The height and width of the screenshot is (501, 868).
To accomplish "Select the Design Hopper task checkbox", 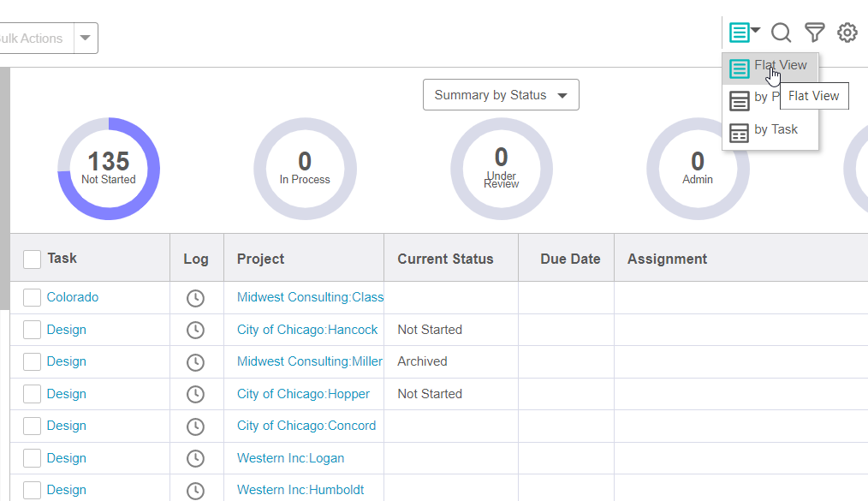I will point(31,394).
